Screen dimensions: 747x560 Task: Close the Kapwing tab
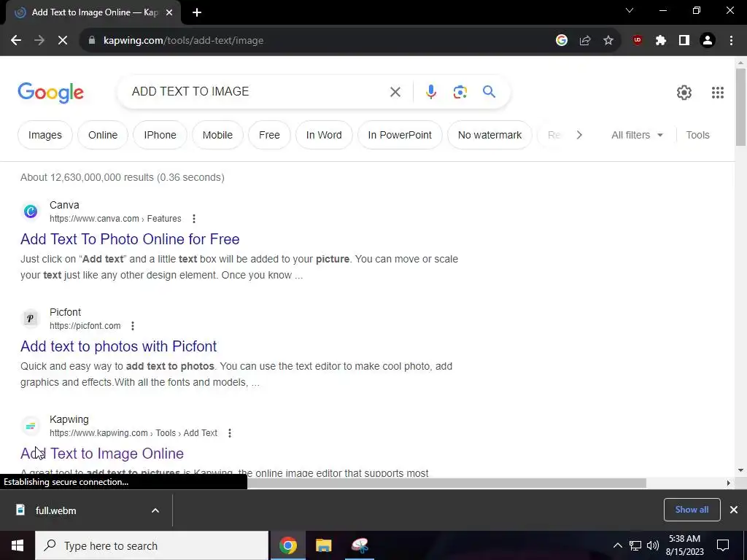point(169,12)
